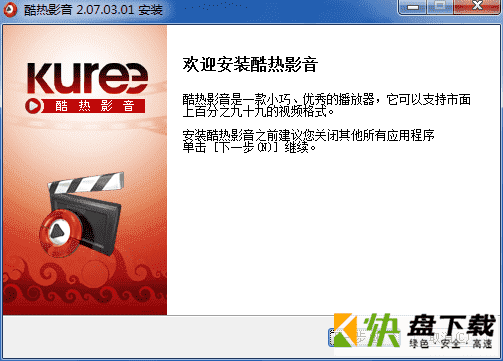
Task: Click the clapperboard player graphic
Action: tap(82, 215)
